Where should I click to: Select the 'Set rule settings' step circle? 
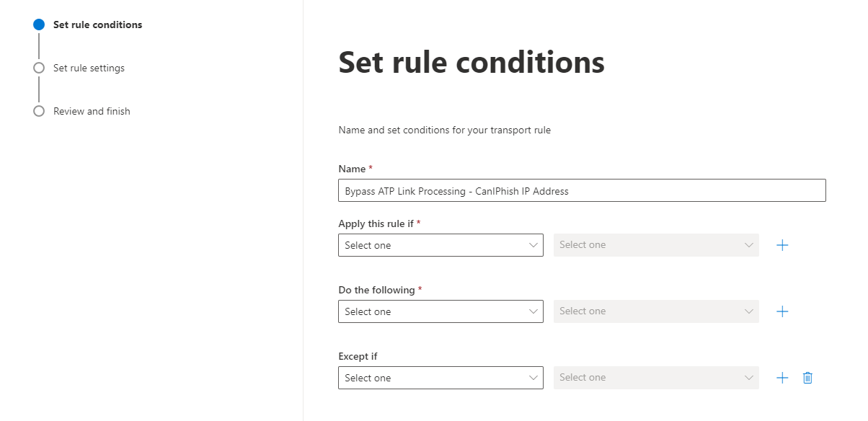39,68
